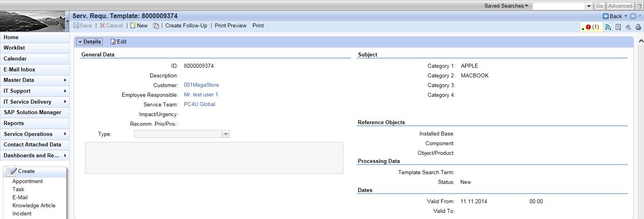Create an E-Mail
The height and width of the screenshot is (219, 644).
[20, 197]
